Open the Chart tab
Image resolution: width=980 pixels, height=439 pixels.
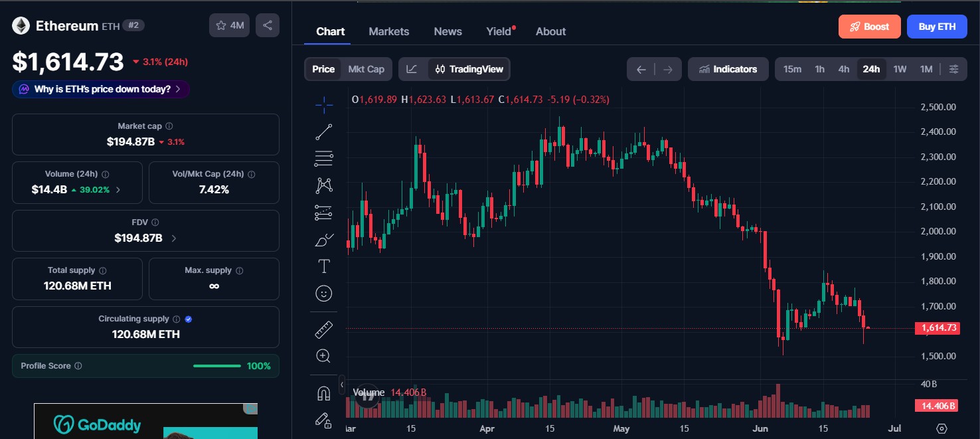[331, 31]
